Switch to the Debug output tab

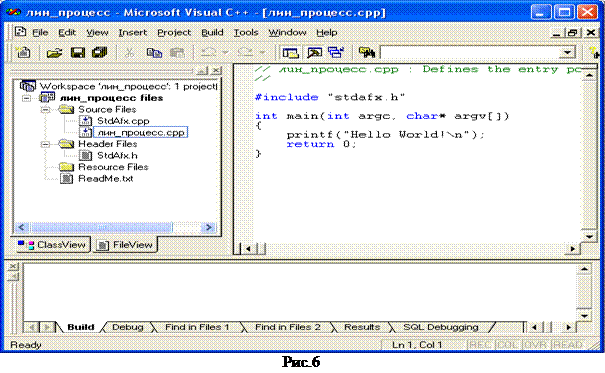tap(128, 327)
